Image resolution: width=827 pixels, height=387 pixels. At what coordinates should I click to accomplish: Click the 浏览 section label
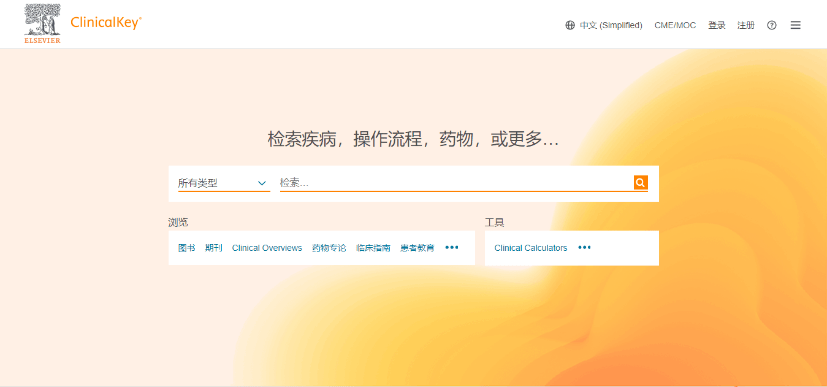[x=178, y=222]
